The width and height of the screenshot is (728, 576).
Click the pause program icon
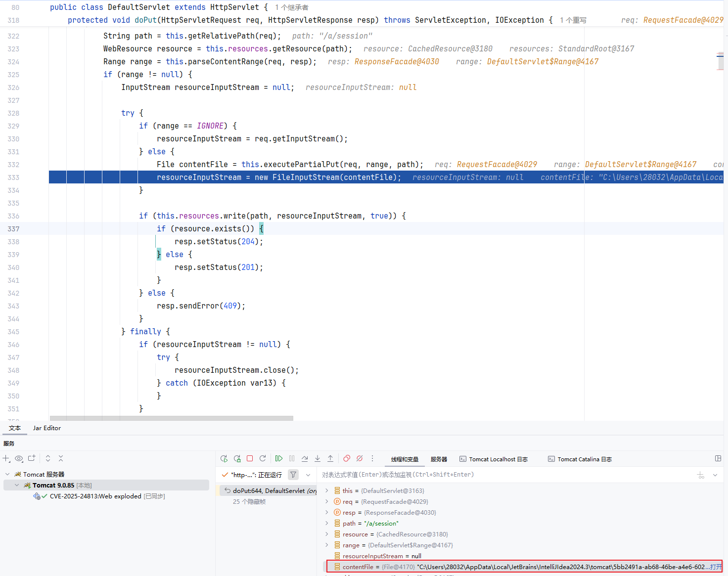292,458
